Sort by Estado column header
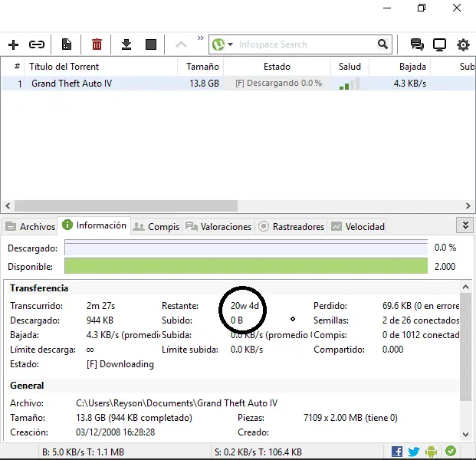The width and height of the screenshot is (476, 460). tap(277, 66)
